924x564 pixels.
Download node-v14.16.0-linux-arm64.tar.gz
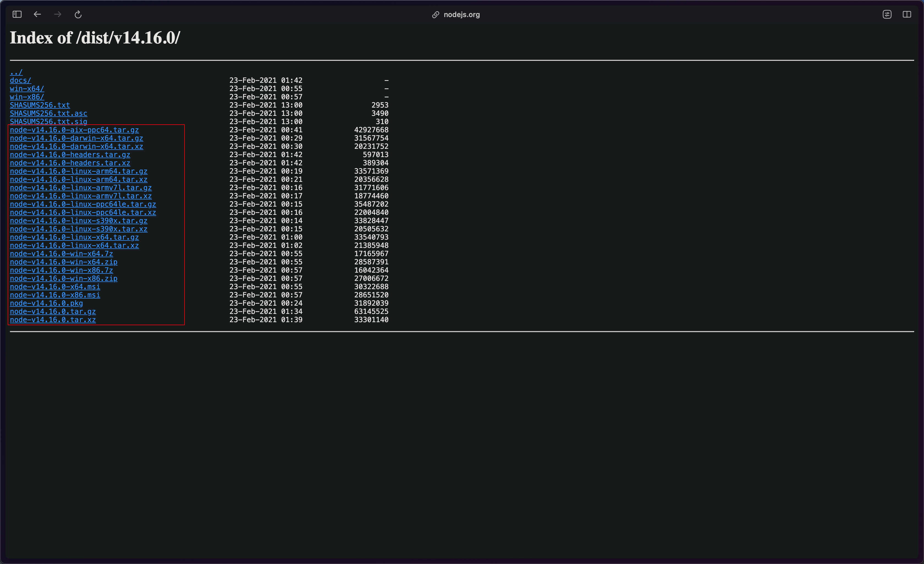coord(78,171)
